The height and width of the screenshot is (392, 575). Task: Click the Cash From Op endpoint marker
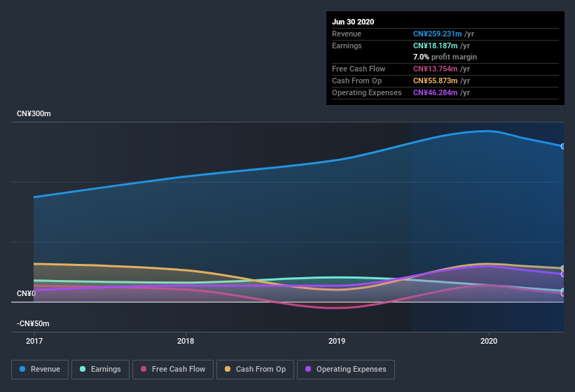(x=563, y=268)
